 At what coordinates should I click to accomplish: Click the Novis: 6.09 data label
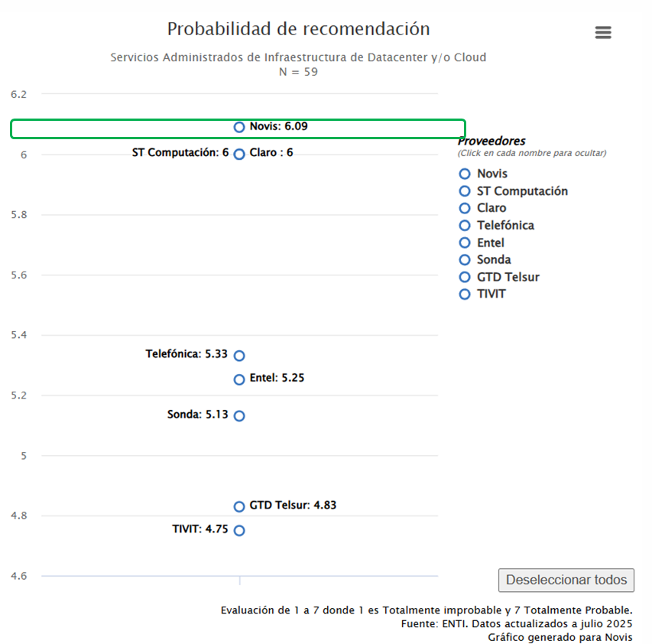click(278, 126)
